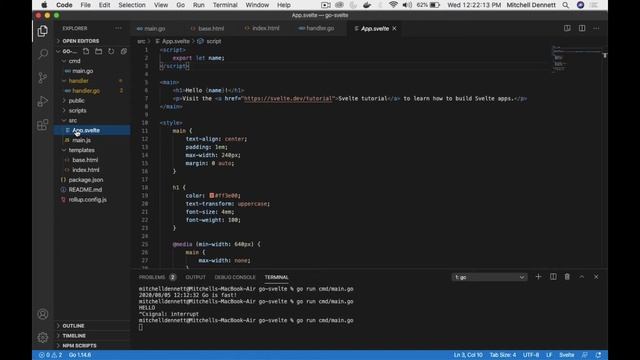Click Ln 3, Col 10 cursor position
The width and height of the screenshot is (640, 360).
tap(468, 355)
